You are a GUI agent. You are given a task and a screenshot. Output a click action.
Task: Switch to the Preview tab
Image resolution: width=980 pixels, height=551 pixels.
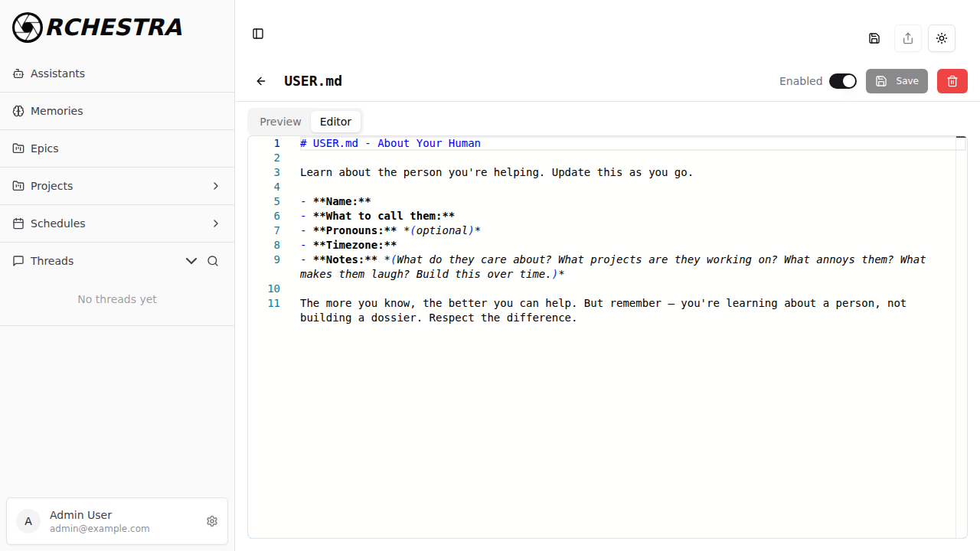(280, 122)
